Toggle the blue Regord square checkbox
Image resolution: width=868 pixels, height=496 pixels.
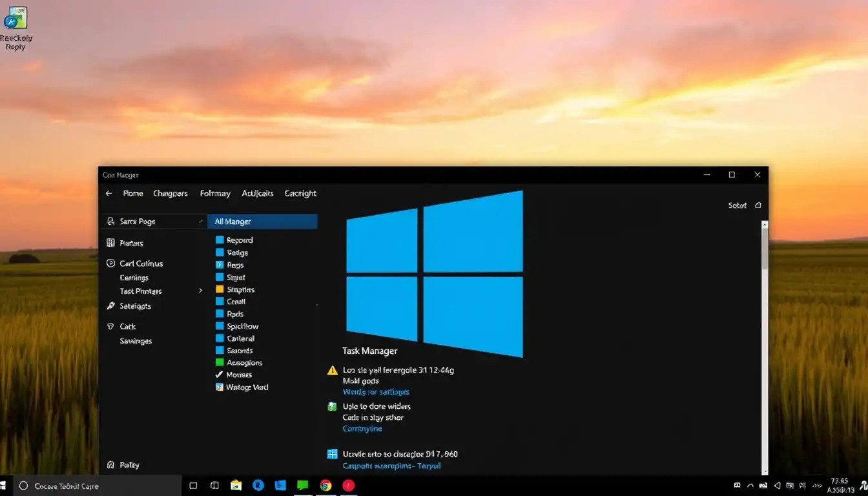(220, 240)
